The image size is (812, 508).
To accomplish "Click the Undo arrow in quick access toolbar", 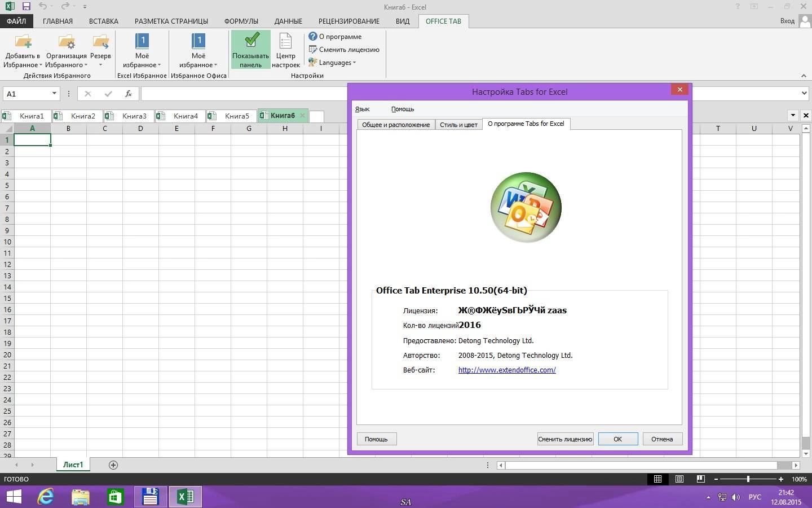I will [x=43, y=7].
